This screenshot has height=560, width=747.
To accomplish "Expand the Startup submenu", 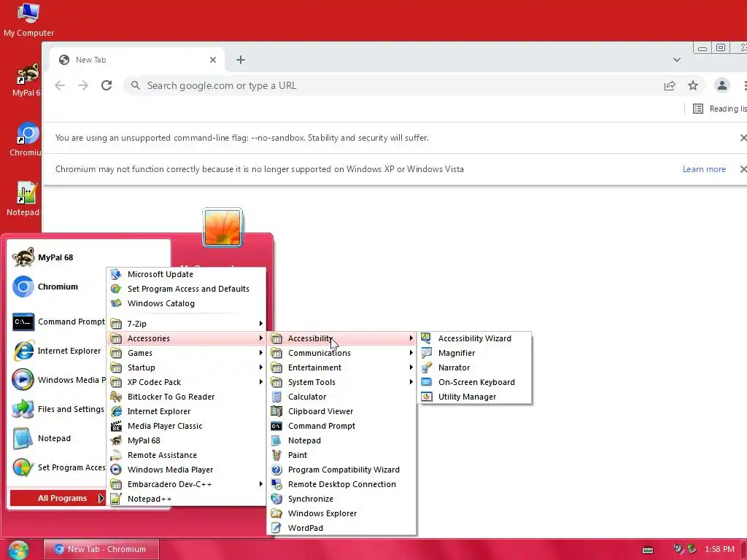I will point(186,367).
